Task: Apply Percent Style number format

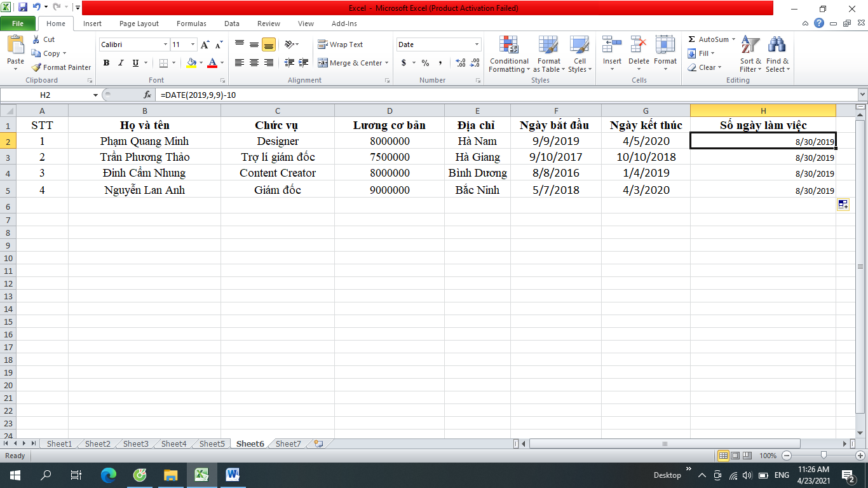Action: [425, 63]
